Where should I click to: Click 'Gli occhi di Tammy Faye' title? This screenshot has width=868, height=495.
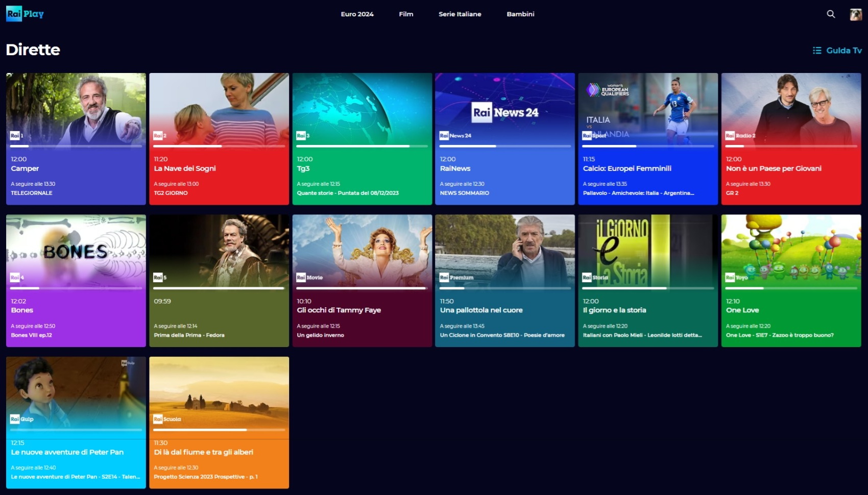point(339,310)
